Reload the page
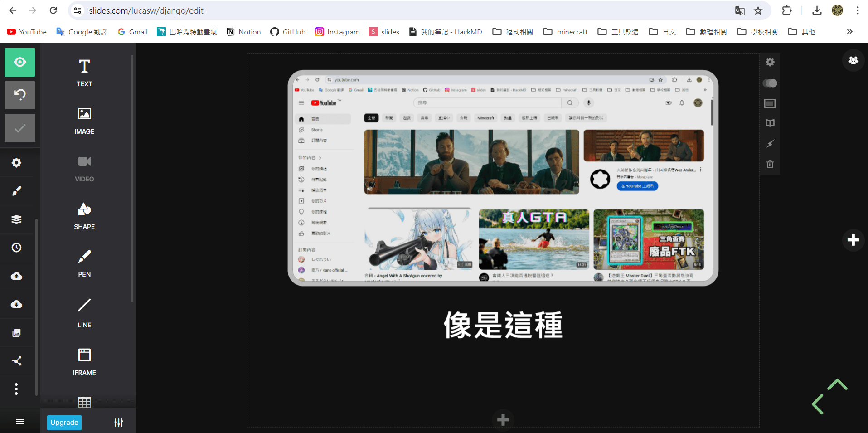The height and width of the screenshot is (433, 868). 53,10
